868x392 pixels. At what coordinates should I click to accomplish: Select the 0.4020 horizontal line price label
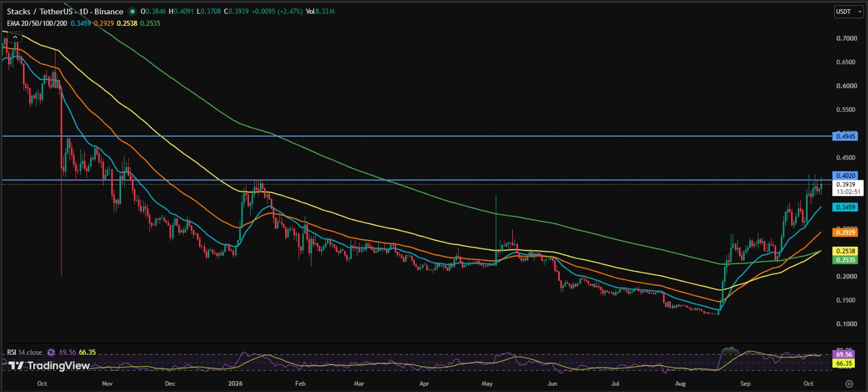846,176
